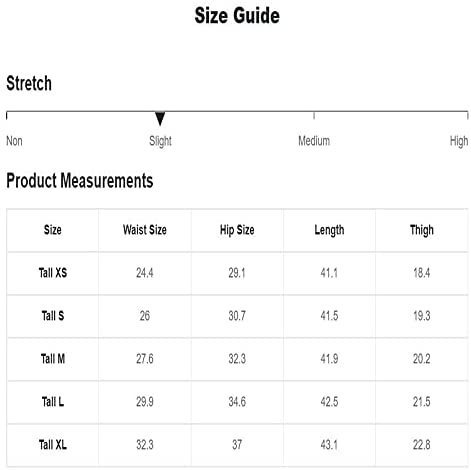The image size is (471, 470).
Task: Select the Tall XS size row label
Action: click(x=53, y=273)
